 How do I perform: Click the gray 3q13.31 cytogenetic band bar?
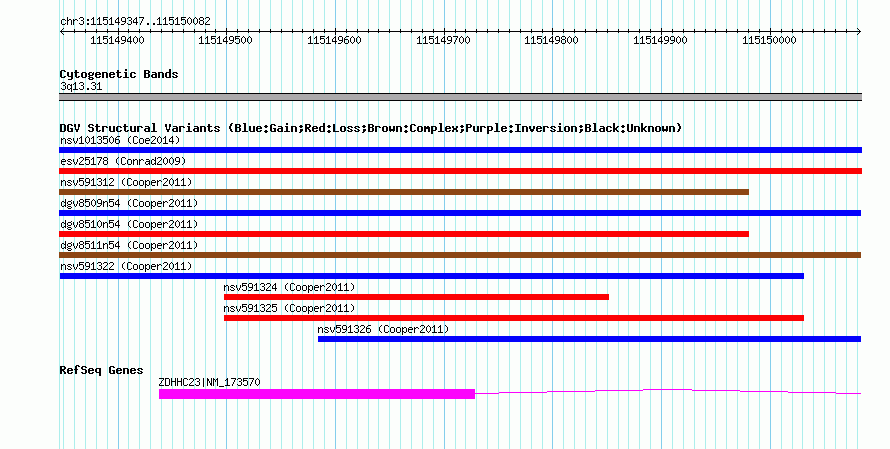[x=460, y=97]
